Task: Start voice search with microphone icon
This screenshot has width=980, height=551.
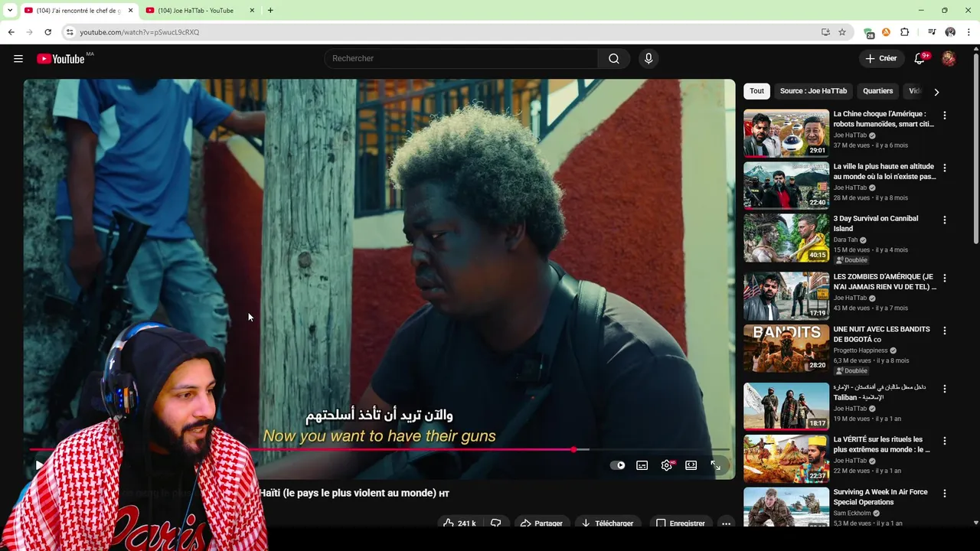Action: 648,59
